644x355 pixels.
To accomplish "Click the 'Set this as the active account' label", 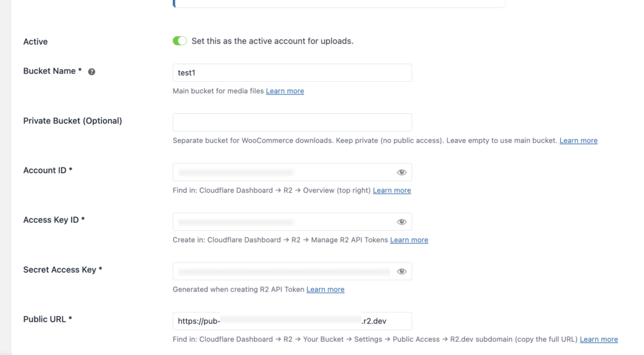I will tap(272, 42).
